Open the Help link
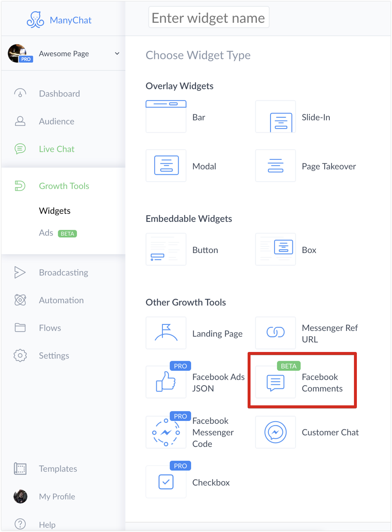392x532 pixels. pyautogui.click(x=47, y=524)
